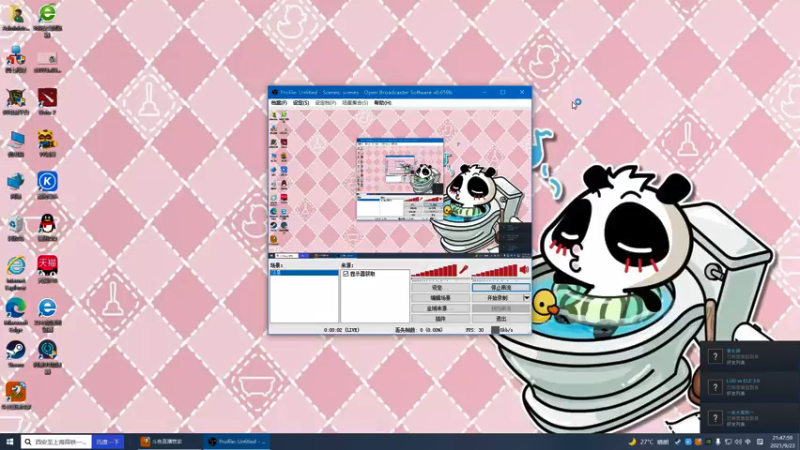
Task: Click the microphone tray icon
Action: click(x=718, y=442)
